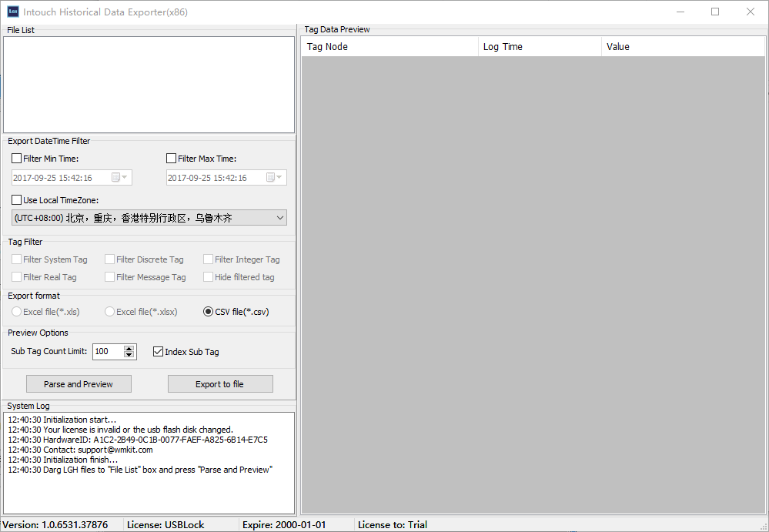Screen dimensions: 769x532
Task: Click the License: USBLock status entry
Action: coord(166,524)
